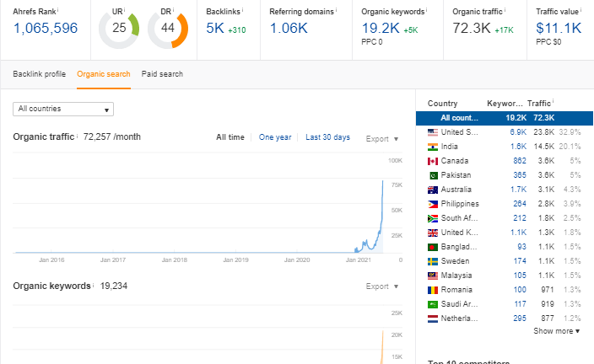Open Netherlands 295 keywords link

click(520, 319)
